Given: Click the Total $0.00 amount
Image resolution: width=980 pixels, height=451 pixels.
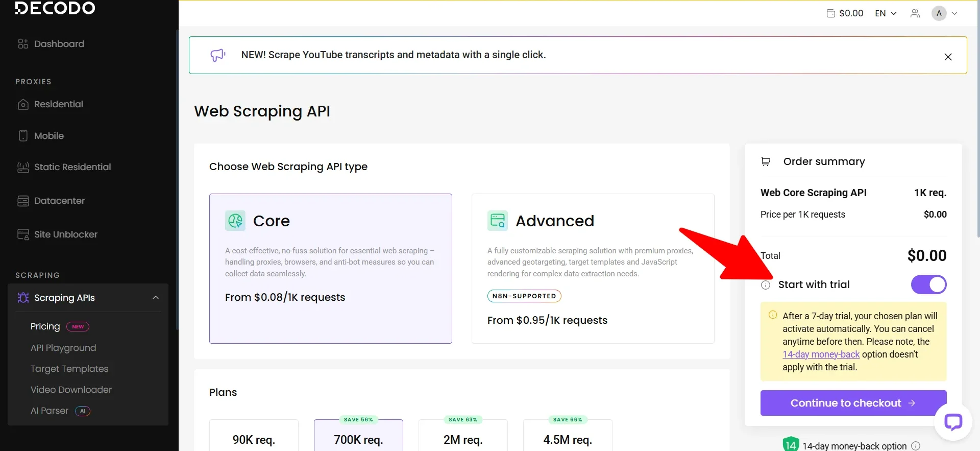Looking at the screenshot, I should 927,255.
